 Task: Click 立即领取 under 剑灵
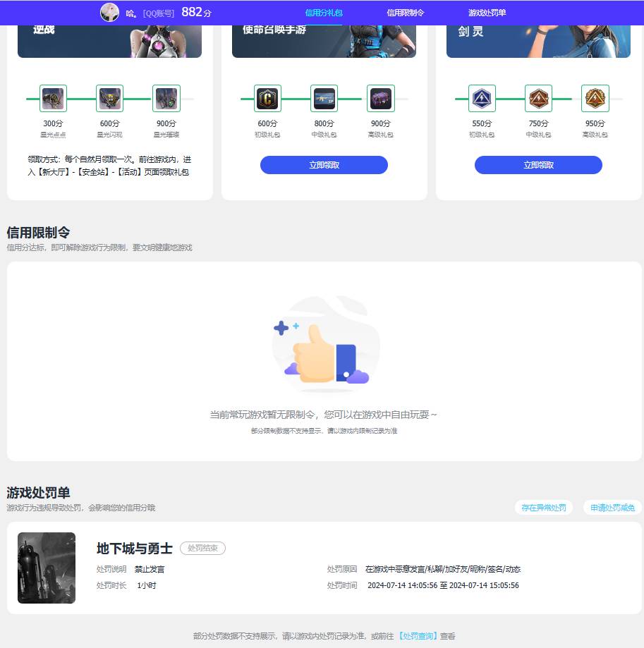(538, 164)
